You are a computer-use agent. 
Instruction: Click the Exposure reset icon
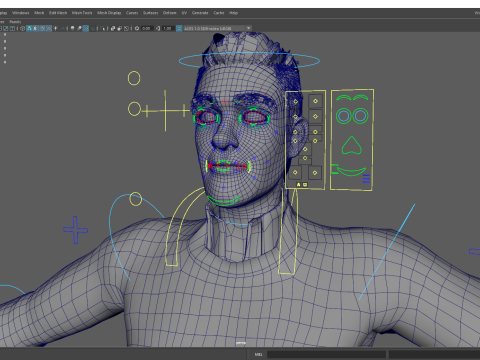[x=137, y=28]
